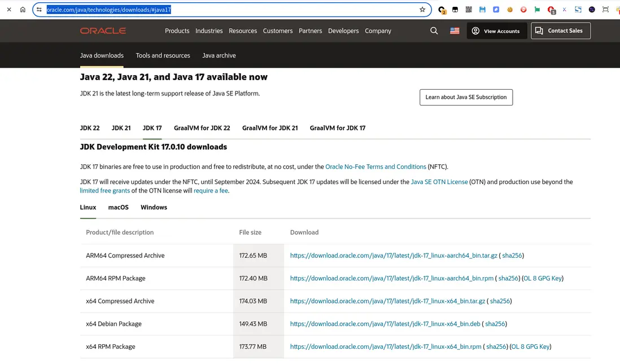
Task: Click the QR code extension icon
Action: (469, 10)
